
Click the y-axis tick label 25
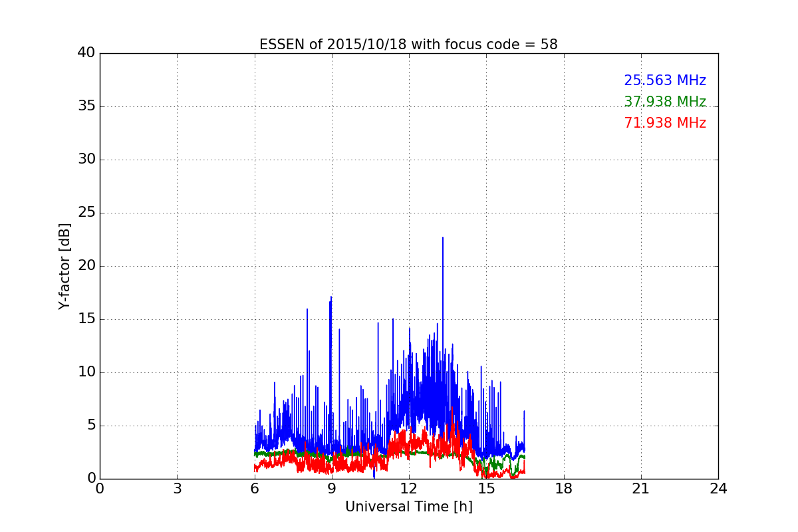(x=86, y=213)
